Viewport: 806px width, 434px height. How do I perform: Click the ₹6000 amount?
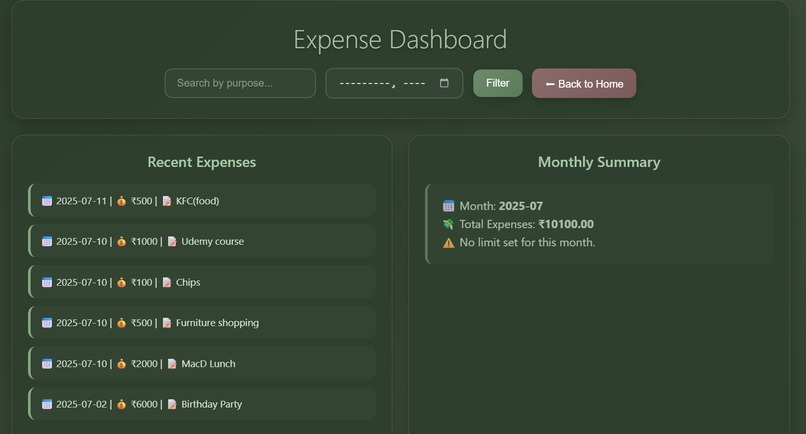coord(144,404)
